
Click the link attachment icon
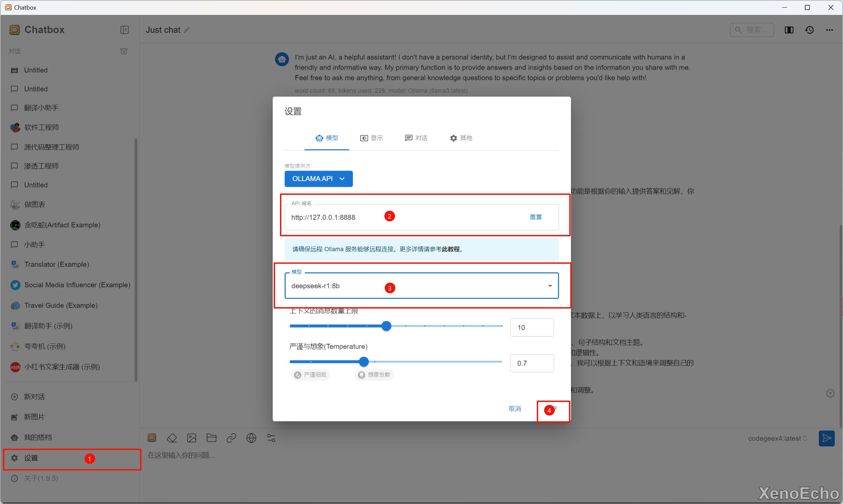pos(231,438)
